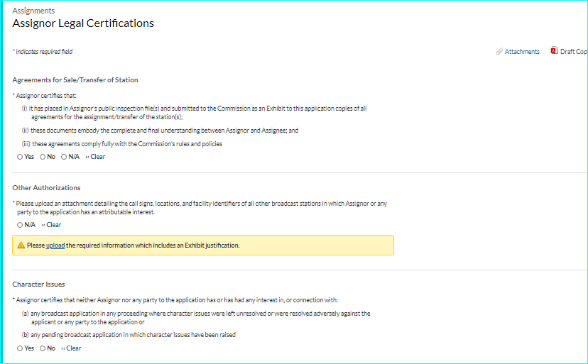588x364 pixels.
Task: Click the Draft Copy PDF icon
Action: pos(554,51)
